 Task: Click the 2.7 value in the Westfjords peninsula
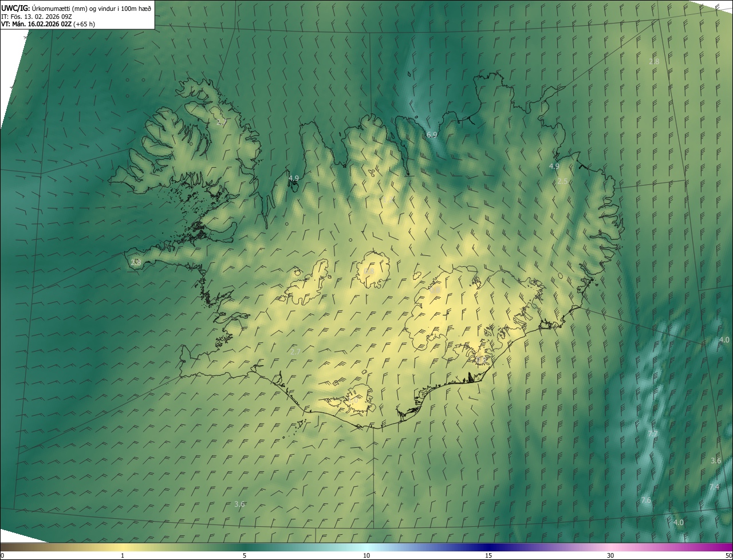tap(222, 122)
